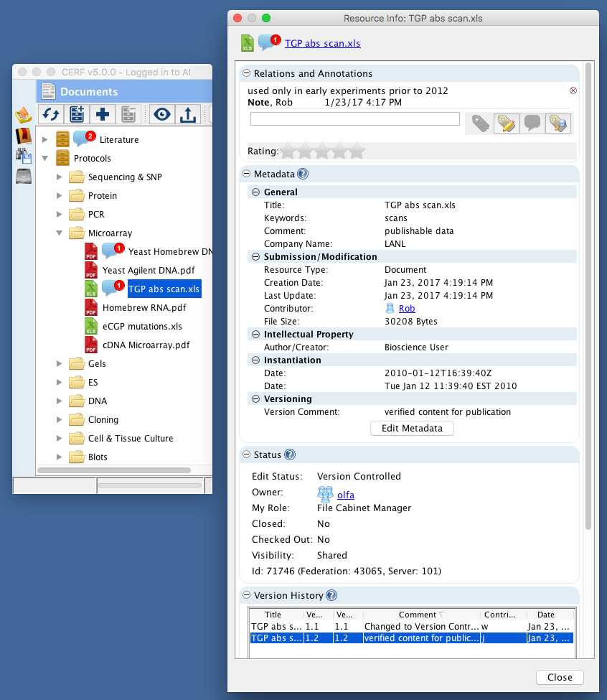The height and width of the screenshot is (700, 607).
Task: Click the upload arrow icon in toolbar
Action: tap(188, 114)
